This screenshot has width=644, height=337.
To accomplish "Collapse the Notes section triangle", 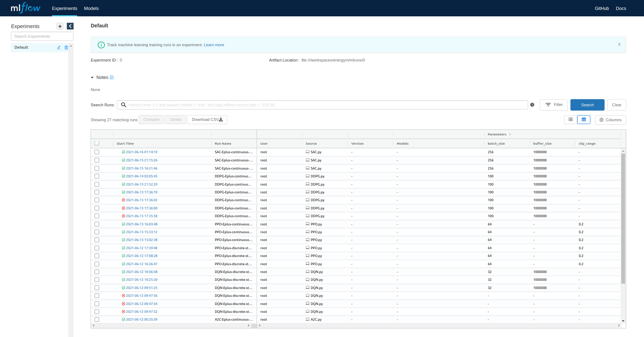I will click(92, 77).
